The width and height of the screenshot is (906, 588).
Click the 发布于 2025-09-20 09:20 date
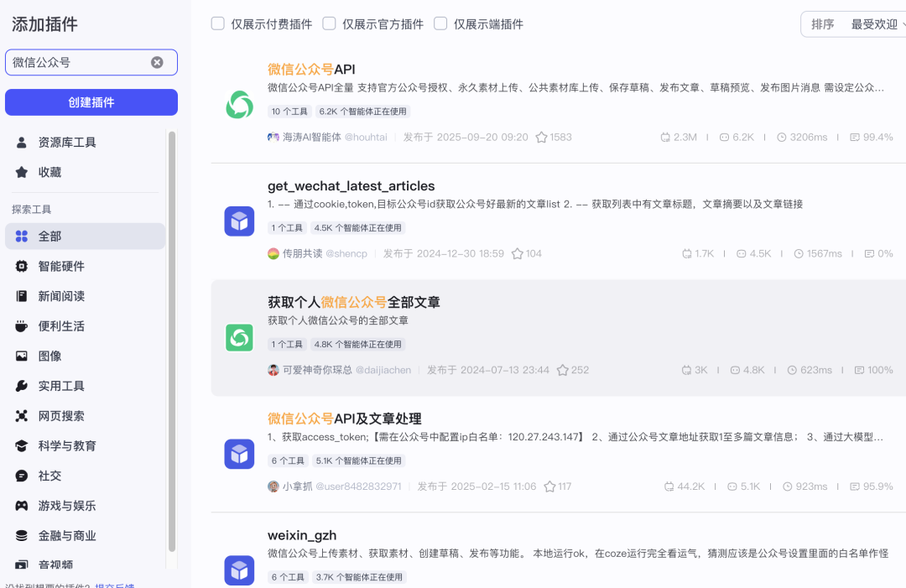click(466, 138)
